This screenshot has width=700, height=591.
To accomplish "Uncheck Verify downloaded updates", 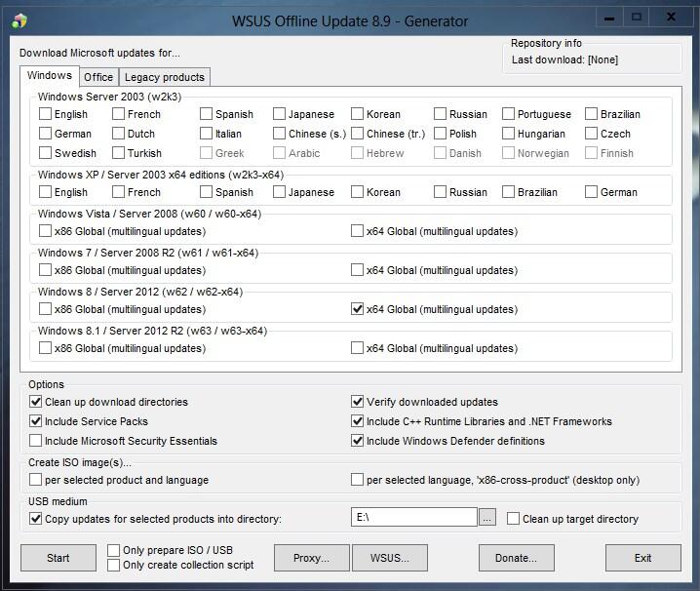I will [x=357, y=402].
